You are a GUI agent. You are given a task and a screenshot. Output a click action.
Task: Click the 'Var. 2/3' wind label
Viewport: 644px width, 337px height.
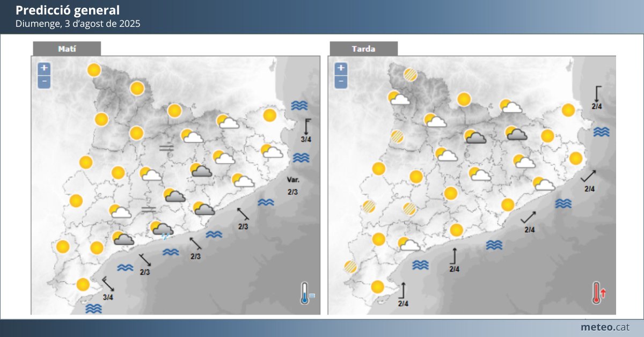[x=293, y=185]
